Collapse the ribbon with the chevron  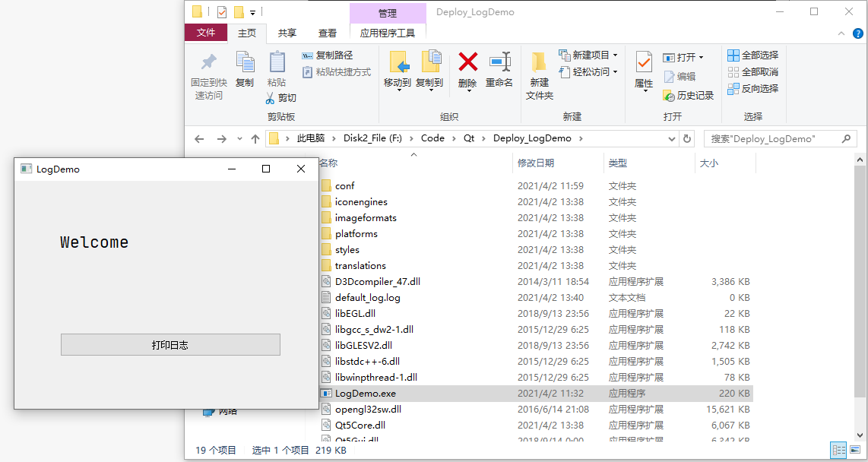[x=841, y=33]
